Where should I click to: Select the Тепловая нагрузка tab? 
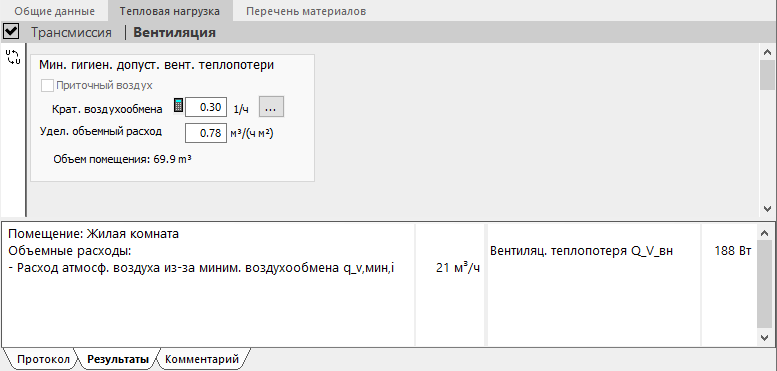170,11
